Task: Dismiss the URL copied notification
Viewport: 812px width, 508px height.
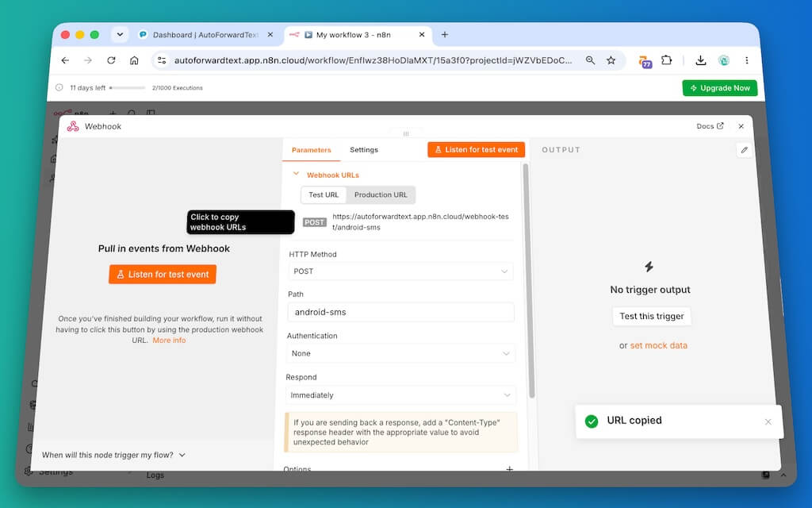Action: (768, 422)
